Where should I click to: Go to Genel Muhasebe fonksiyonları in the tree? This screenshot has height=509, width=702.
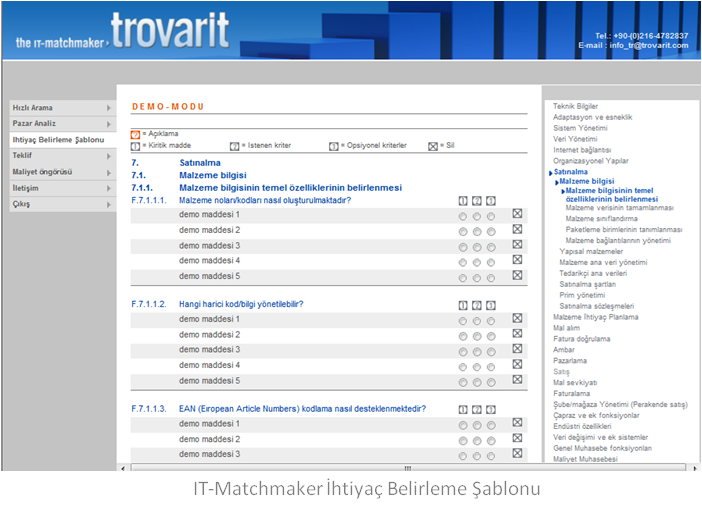click(602, 448)
